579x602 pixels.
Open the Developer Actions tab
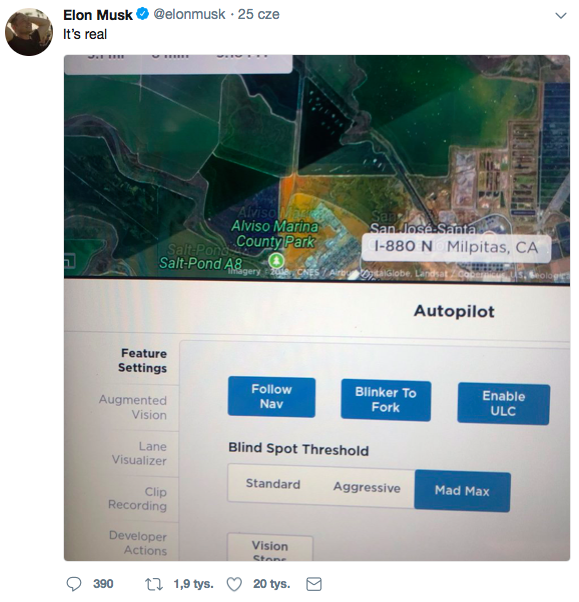[x=137, y=543]
